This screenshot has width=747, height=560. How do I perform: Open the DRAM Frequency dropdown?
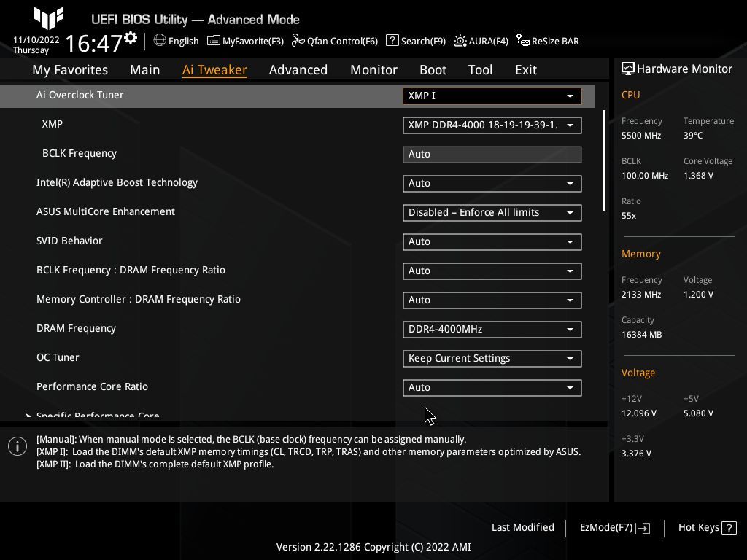click(x=492, y=329)
